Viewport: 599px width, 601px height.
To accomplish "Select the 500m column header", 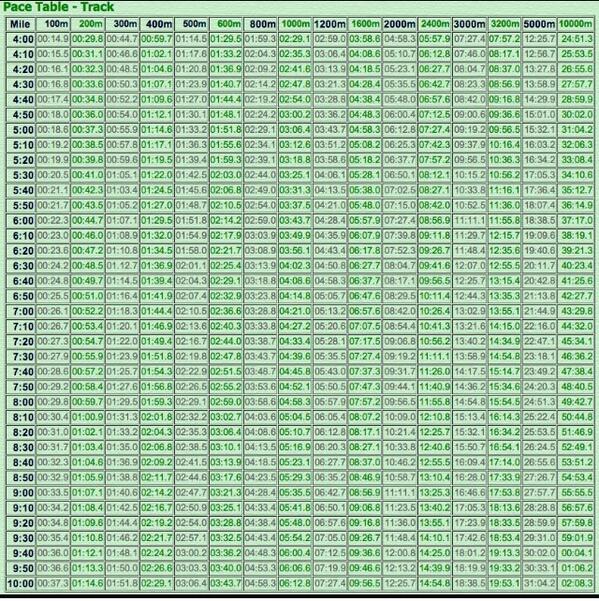I will click(x=191, y=24).
